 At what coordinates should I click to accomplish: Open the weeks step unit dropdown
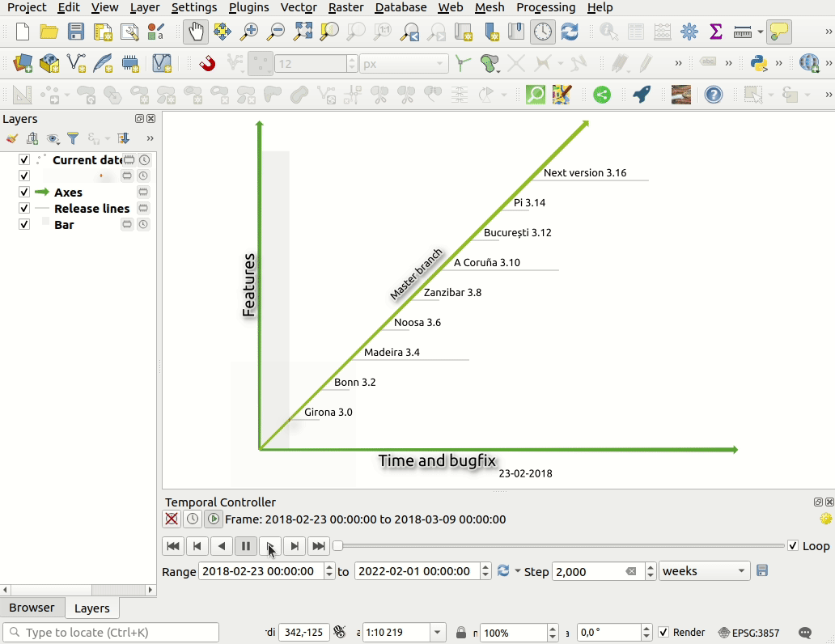coord(705,571)
